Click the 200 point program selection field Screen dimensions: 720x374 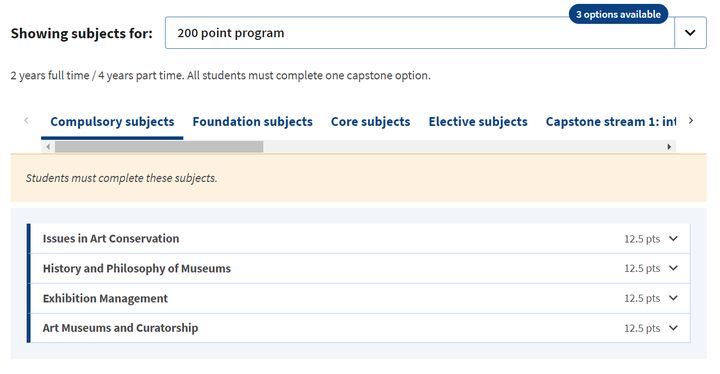click(419, 33)
